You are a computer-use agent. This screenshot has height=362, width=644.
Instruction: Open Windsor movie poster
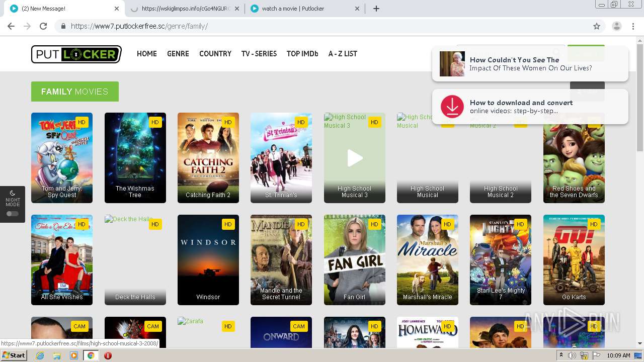(x=208, y=260)
